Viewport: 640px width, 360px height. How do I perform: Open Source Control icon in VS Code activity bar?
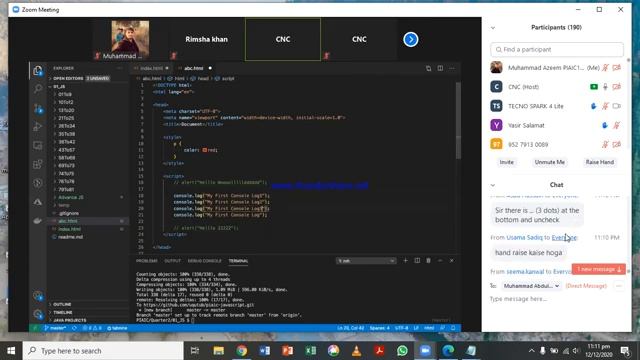(38, 109)
